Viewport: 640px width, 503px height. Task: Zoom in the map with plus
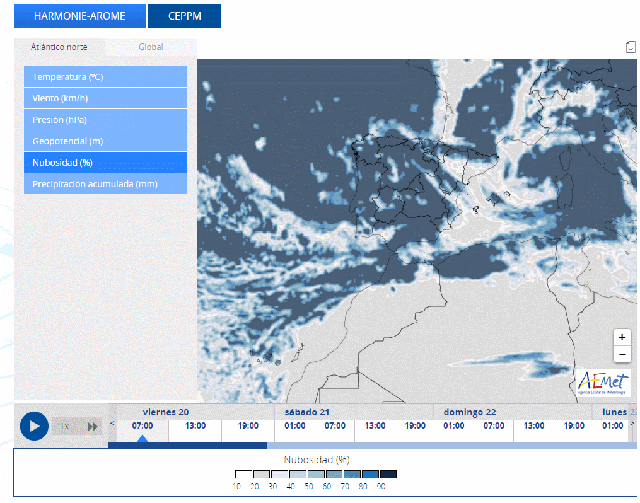tap(622, 338)
